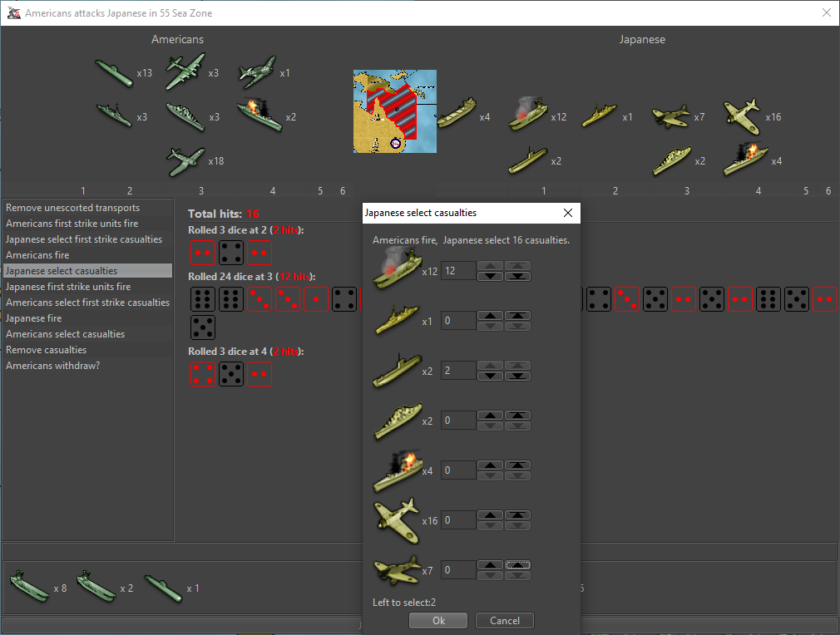Select the x8 ship icon in bottom panel

[x=29, y=588]
